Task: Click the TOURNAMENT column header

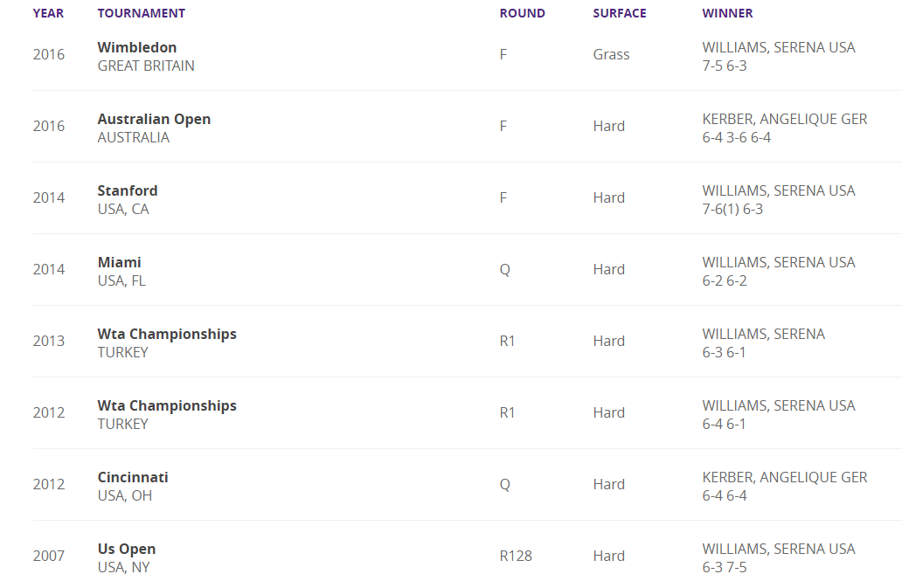Action: [142, 13]
